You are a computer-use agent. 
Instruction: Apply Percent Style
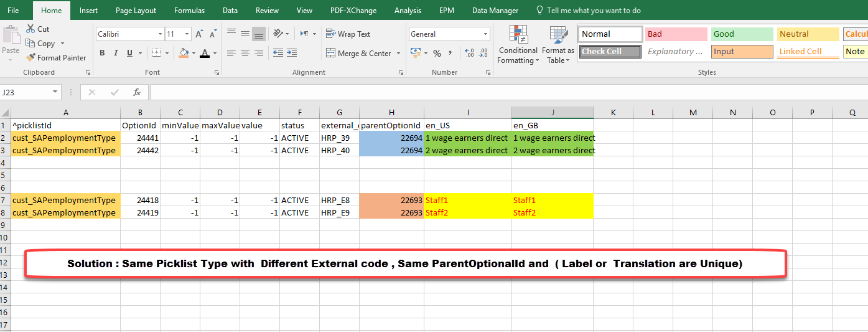coord(437,54)
